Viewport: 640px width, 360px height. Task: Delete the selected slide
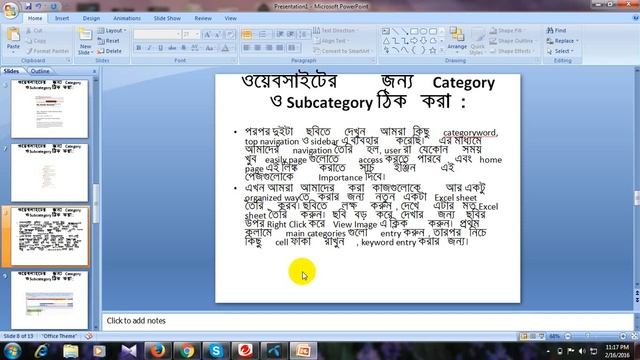(x=109, y=51)
